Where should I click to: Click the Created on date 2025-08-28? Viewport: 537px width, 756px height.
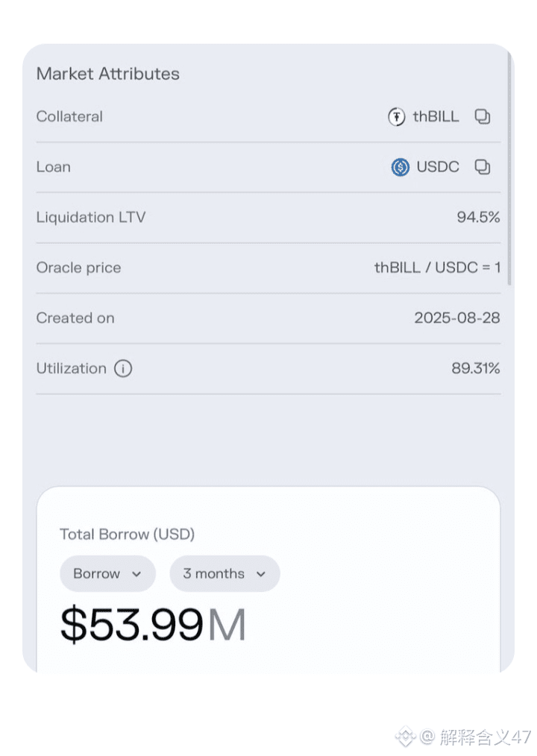coord(456,318)
